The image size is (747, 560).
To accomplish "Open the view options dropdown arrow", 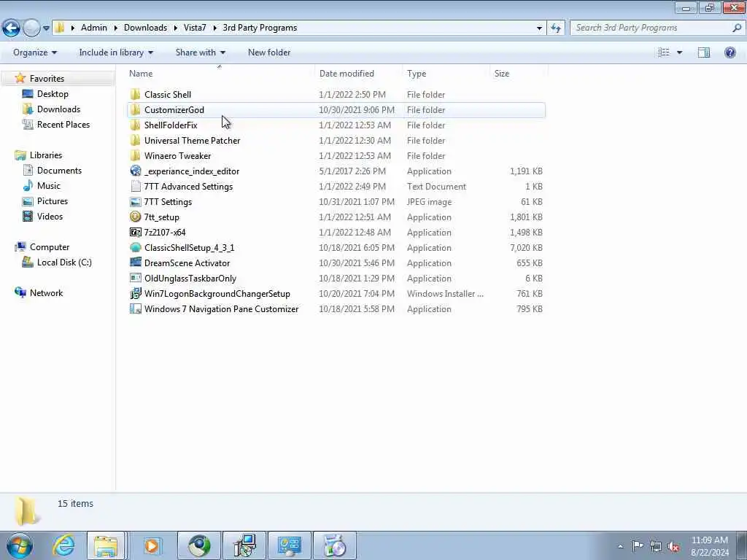I will [x=679, y=52].
